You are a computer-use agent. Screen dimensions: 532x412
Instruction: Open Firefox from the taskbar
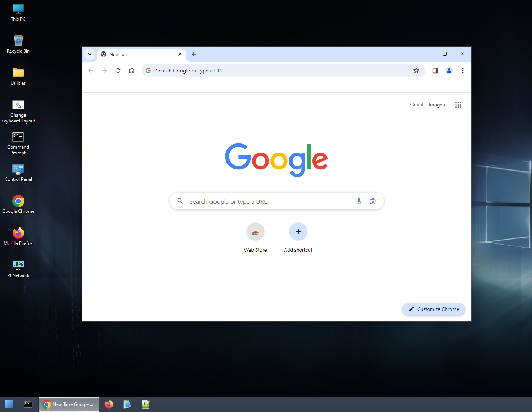click(109, 404)
